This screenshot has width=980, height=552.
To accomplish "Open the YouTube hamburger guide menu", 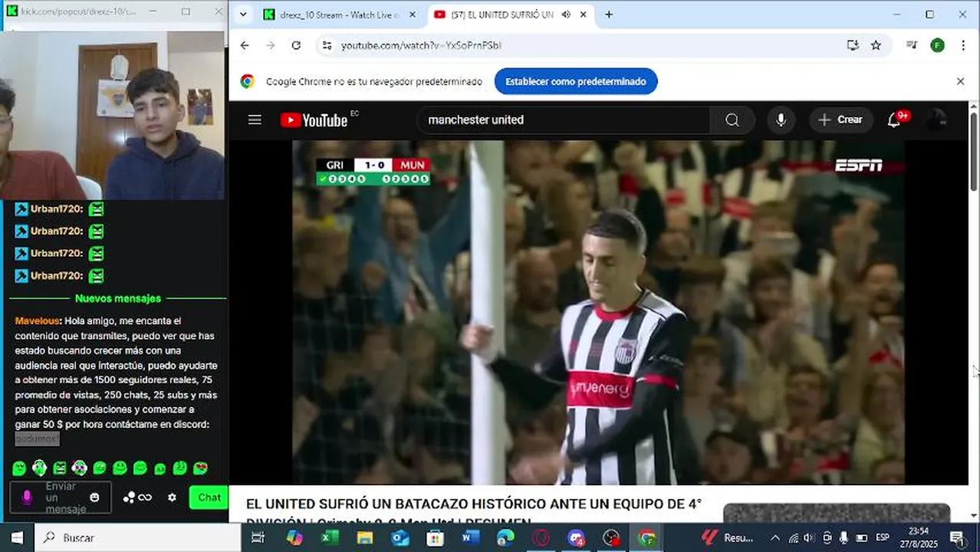I will pyautogui.click(x=255, y=120).
